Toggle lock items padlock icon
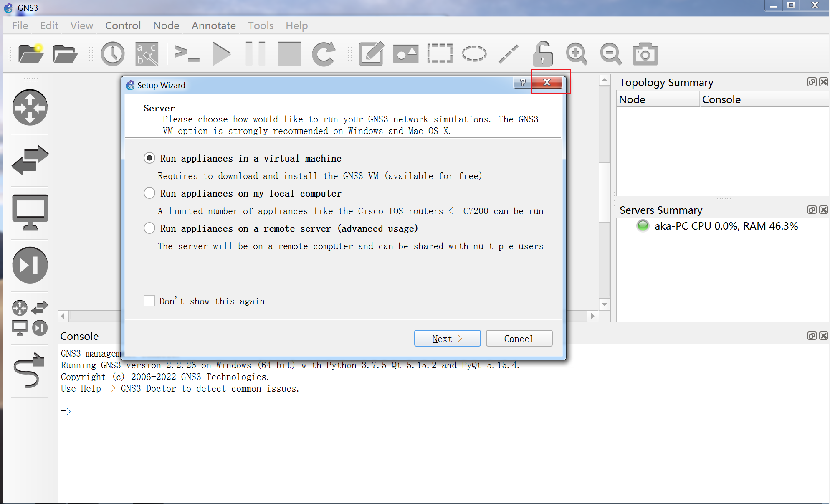Viewport: 830px width, 504px height. (x=543, y=54)
